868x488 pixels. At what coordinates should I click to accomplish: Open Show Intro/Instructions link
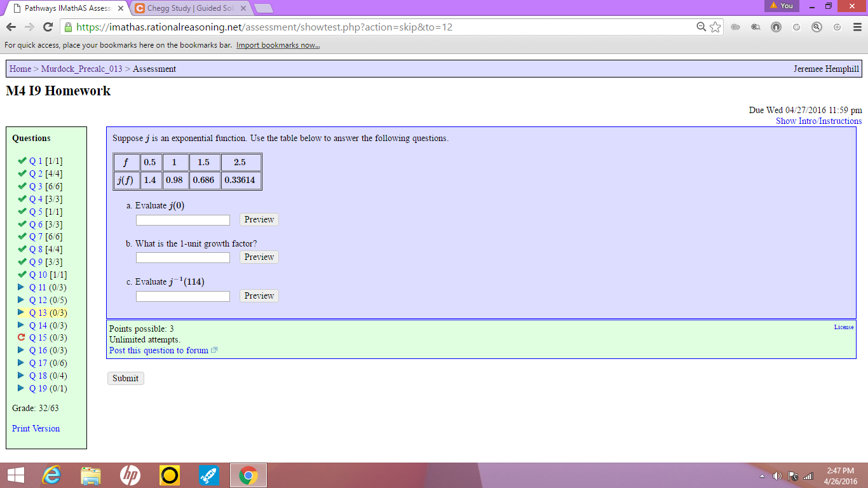(x=819, y=121)
